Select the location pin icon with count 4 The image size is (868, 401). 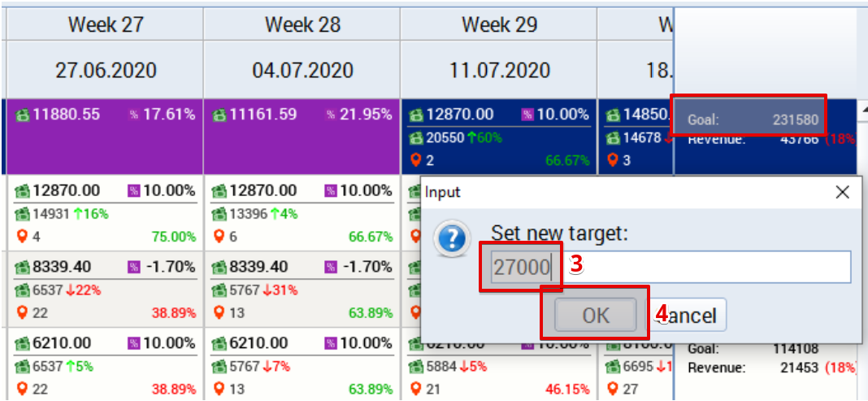22,237
